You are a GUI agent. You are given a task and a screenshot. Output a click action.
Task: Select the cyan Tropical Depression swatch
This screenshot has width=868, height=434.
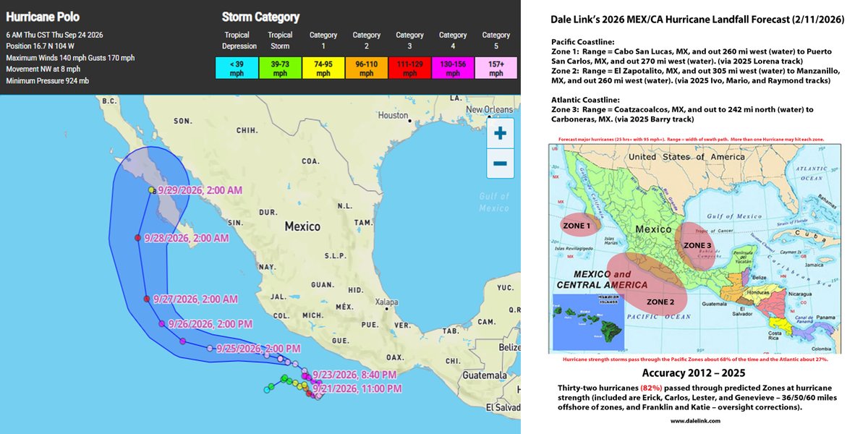pos(237,68)
